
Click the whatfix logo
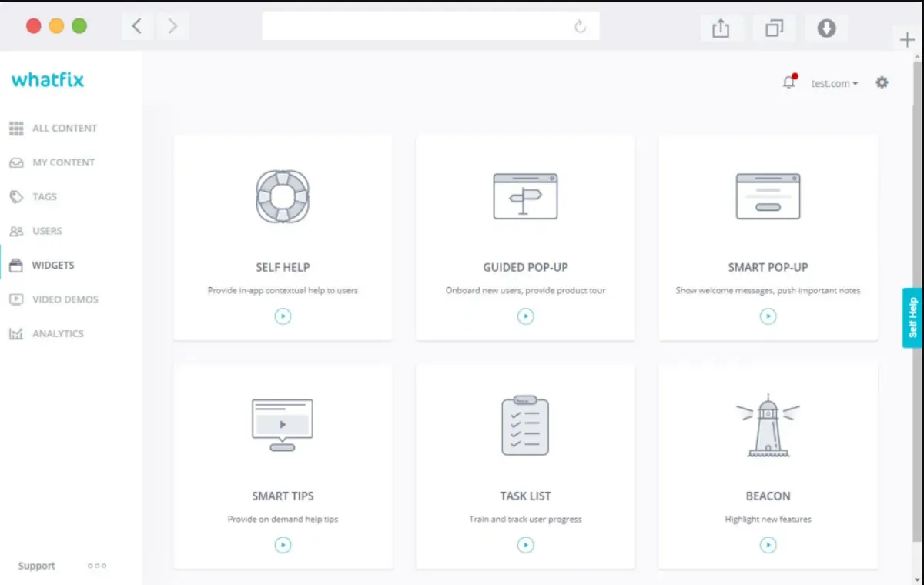(48, 79)
